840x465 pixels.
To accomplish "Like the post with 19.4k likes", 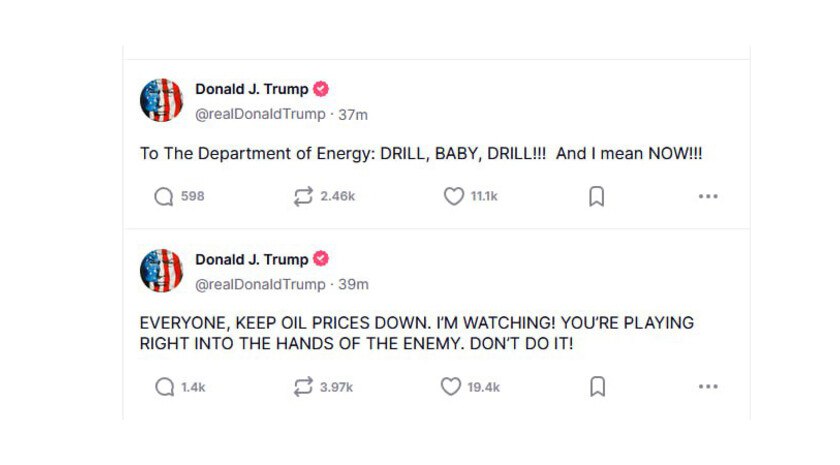I will click(x=451, y=386).
